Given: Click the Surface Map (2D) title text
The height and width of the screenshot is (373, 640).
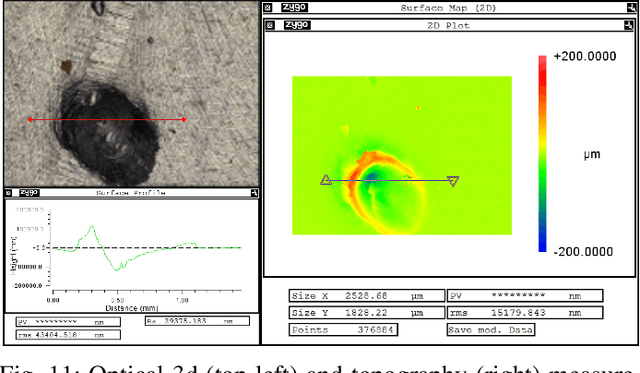Looking at the screenshot, I should coord(448,8).
